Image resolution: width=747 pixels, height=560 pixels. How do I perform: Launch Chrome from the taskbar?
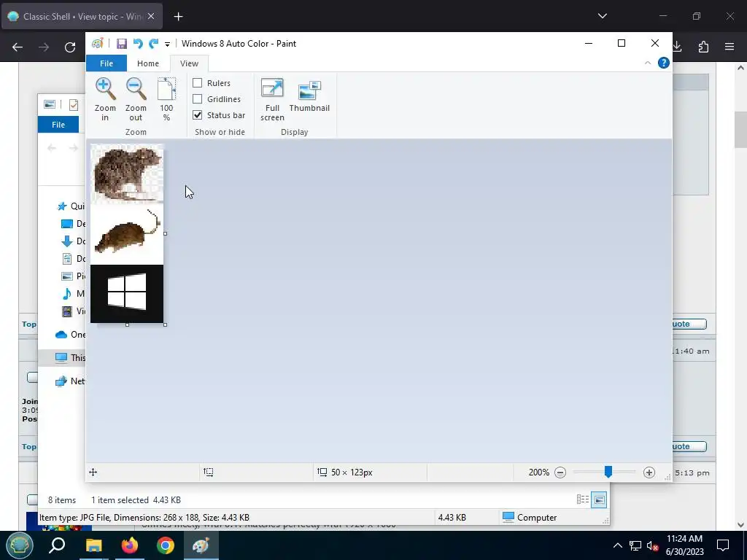166,545
